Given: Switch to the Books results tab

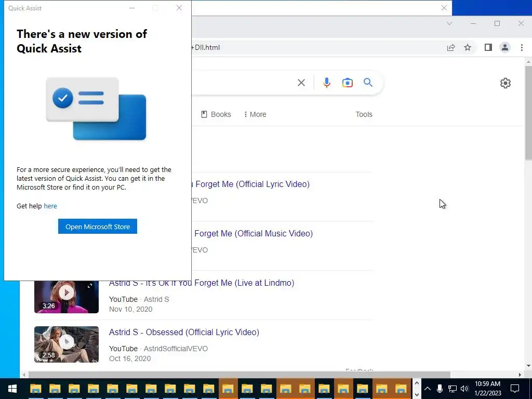Looking at the screenshot, I should click(216, 114).
